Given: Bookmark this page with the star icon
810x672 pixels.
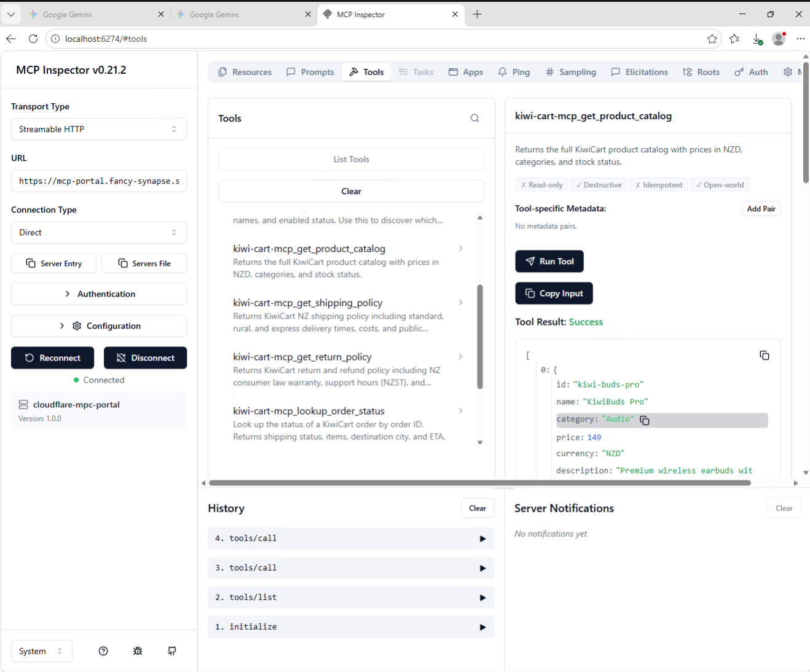Looking at the screenshot, I should pos(712,39).
